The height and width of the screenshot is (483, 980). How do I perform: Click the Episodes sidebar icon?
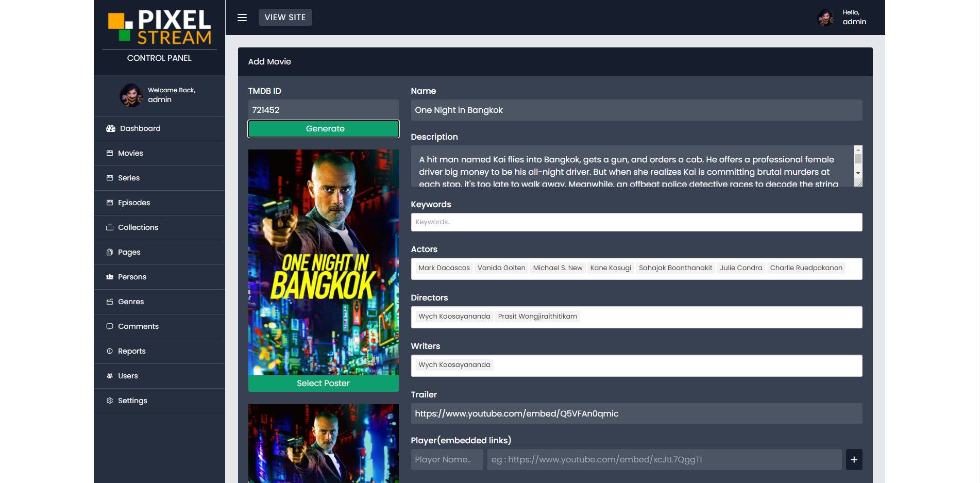click(110, 203)
